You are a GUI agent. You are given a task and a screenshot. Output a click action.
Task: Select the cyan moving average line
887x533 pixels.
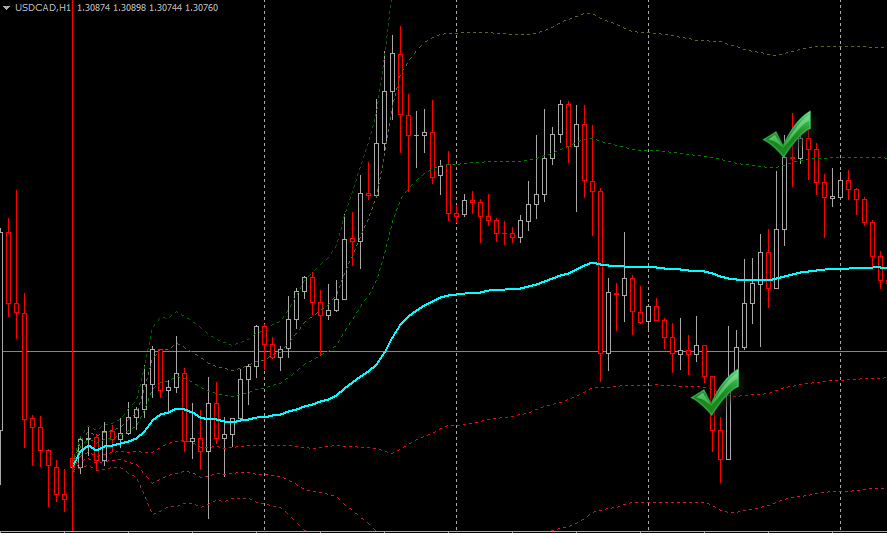click(481, 292)
